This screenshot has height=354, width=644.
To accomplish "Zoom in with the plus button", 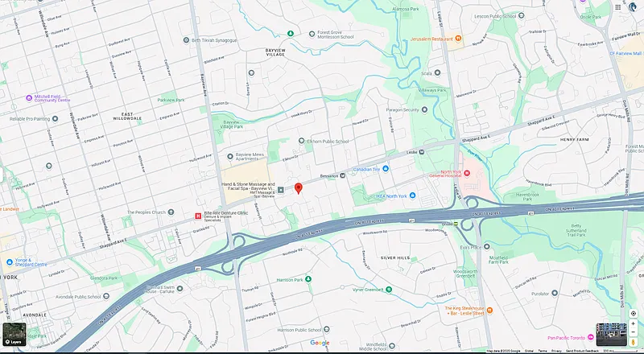I will click(x=634, y=323).
